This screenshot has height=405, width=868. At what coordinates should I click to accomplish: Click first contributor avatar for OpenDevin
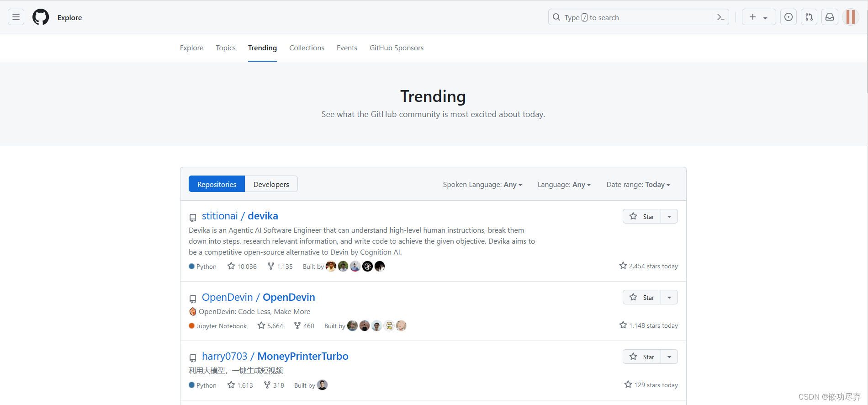coord(352,325)
